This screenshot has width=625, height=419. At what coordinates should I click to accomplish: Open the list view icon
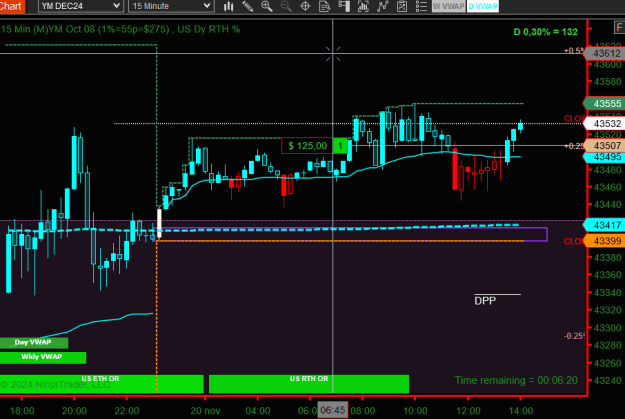(421, 6)
